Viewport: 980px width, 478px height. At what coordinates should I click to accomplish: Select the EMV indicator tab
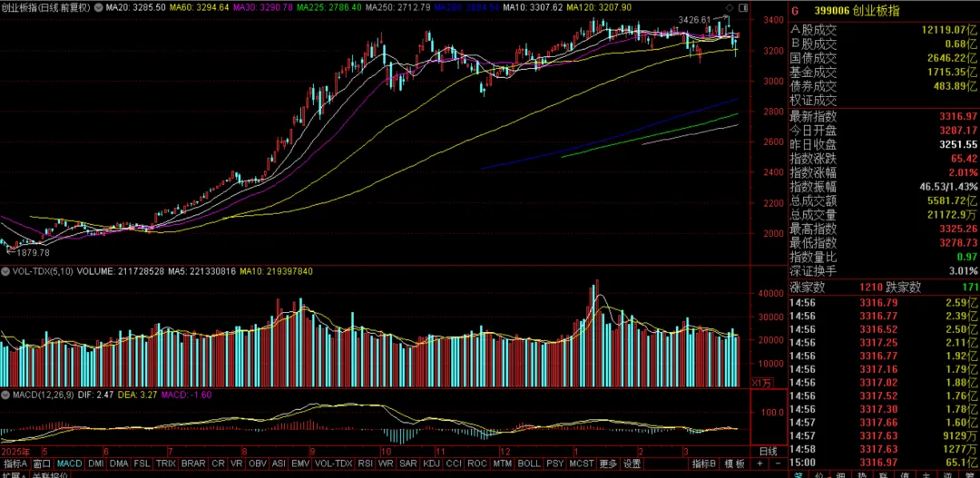pyautogui.click(x=300, y=463)
